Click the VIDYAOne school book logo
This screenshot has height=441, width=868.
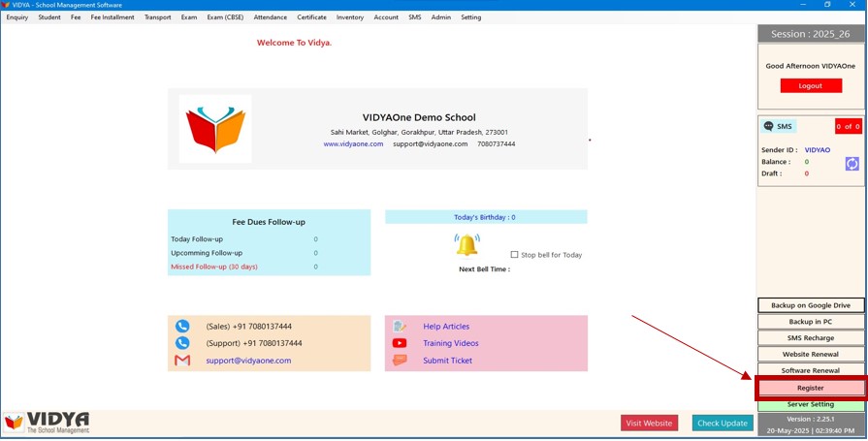(x=215, y=129)
